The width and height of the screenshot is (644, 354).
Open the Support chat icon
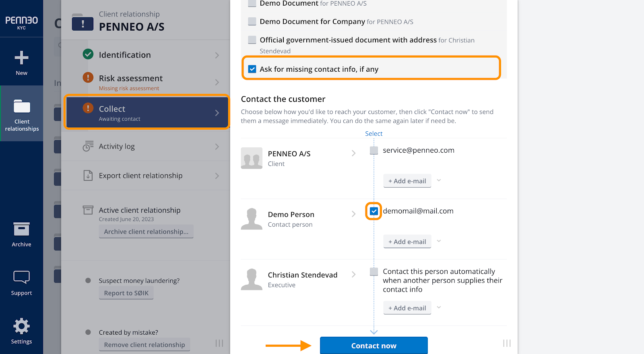[21, 277]
